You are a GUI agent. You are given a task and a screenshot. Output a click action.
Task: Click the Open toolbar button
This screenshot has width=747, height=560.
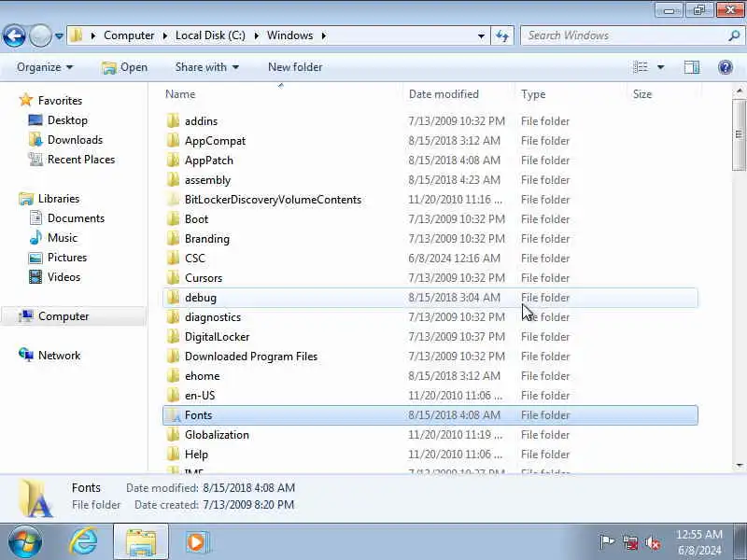point(125,67)
